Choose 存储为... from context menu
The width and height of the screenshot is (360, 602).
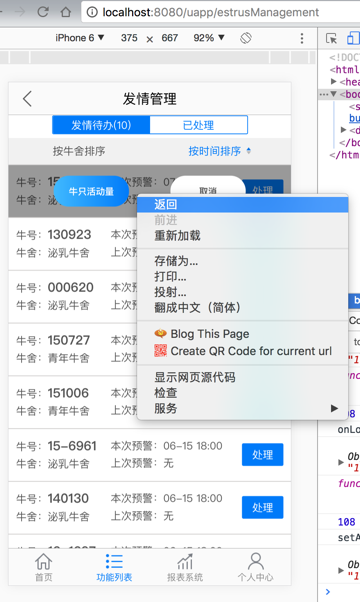coord(243,261)
